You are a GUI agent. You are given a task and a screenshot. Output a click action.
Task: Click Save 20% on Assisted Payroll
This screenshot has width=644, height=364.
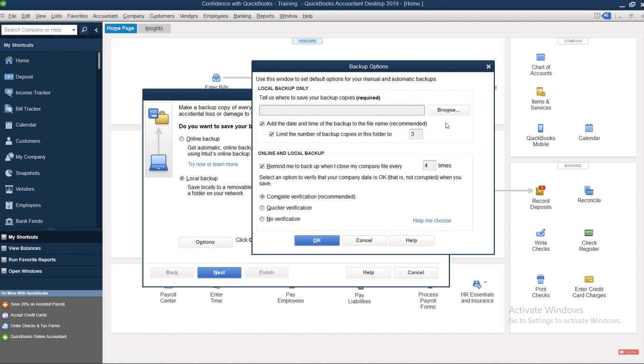(38, 304)
